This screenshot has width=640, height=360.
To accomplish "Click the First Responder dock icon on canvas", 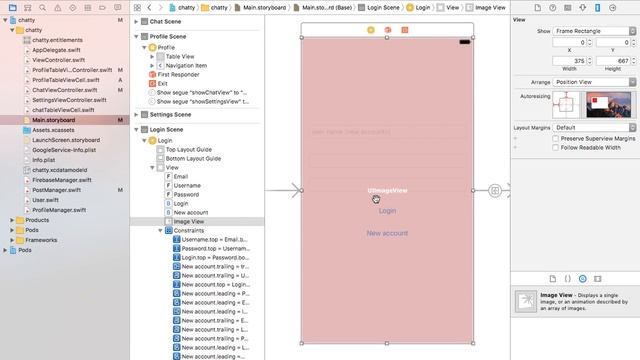I will point(388,30).
